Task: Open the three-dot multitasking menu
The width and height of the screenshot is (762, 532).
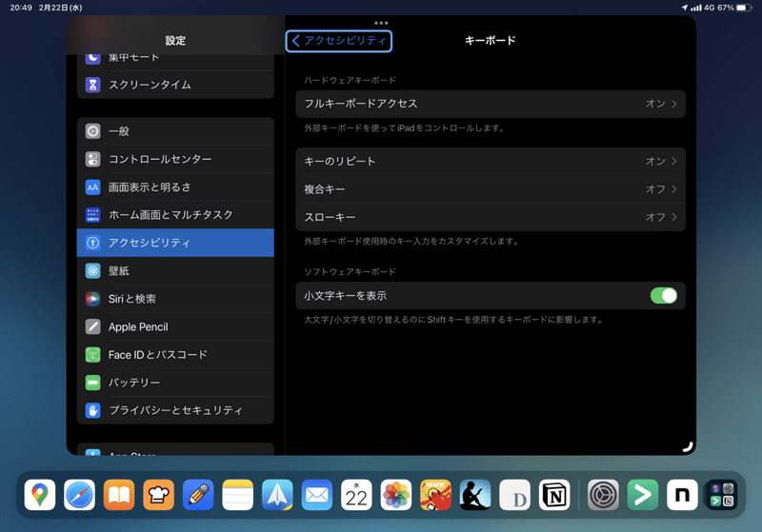Action: click(x=381, y=23)
